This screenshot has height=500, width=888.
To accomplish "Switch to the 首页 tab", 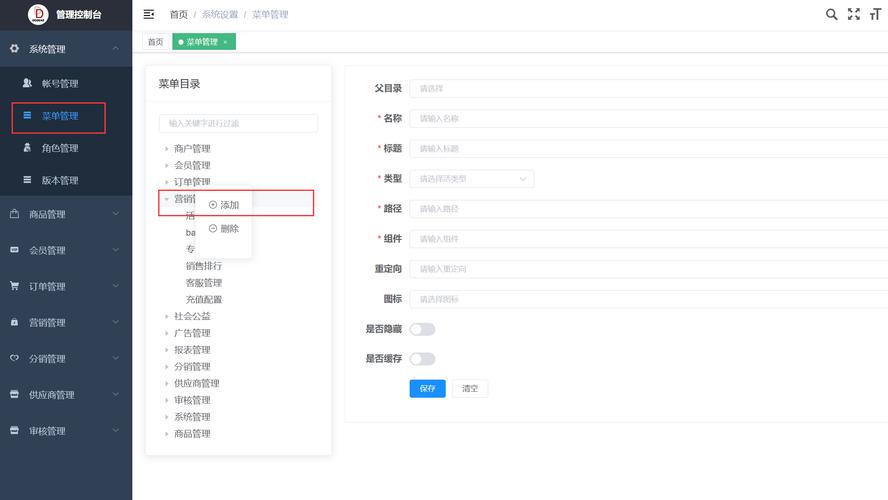I will coord(156,42).
